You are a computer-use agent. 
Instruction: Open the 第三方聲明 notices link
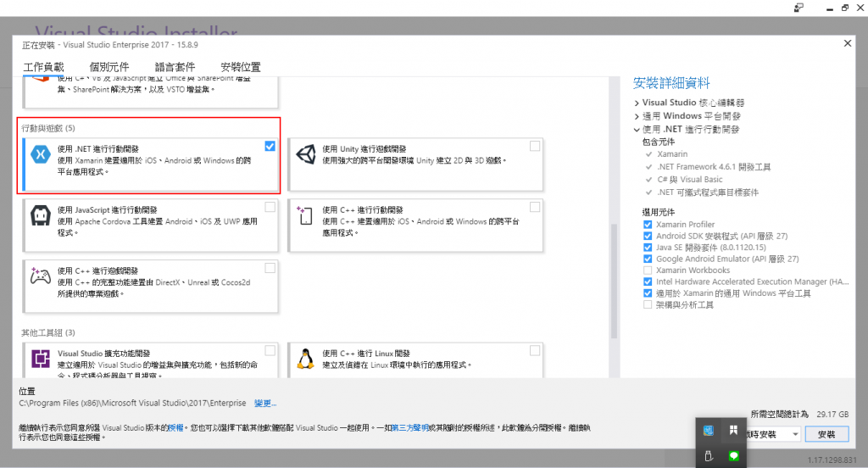(x=410, y=427)
